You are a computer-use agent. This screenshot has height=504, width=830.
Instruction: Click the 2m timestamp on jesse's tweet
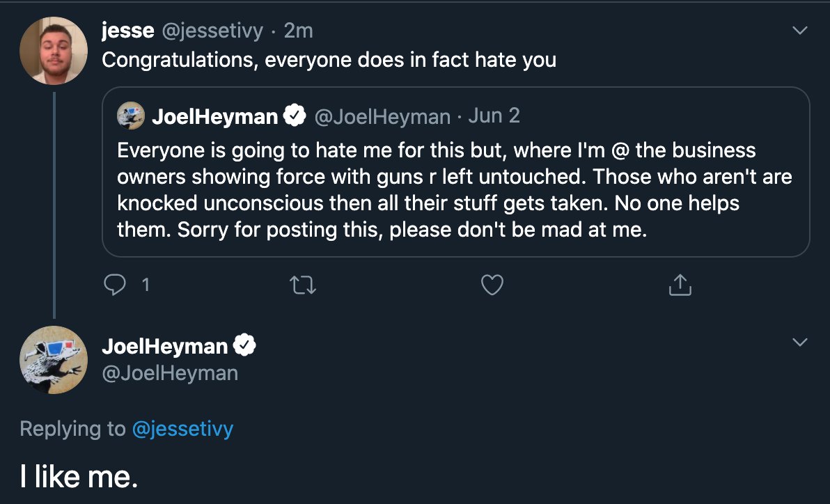(x=299, y=31)
